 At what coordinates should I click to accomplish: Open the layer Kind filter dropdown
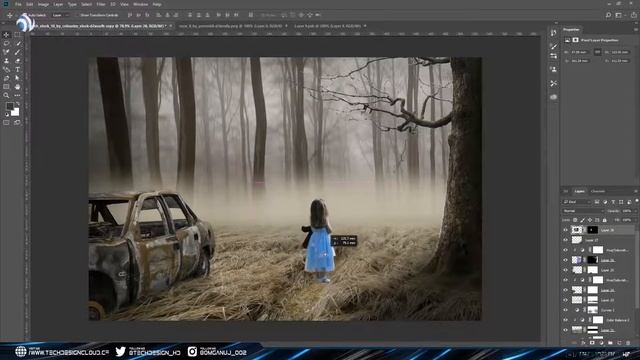tap(576, 202)
